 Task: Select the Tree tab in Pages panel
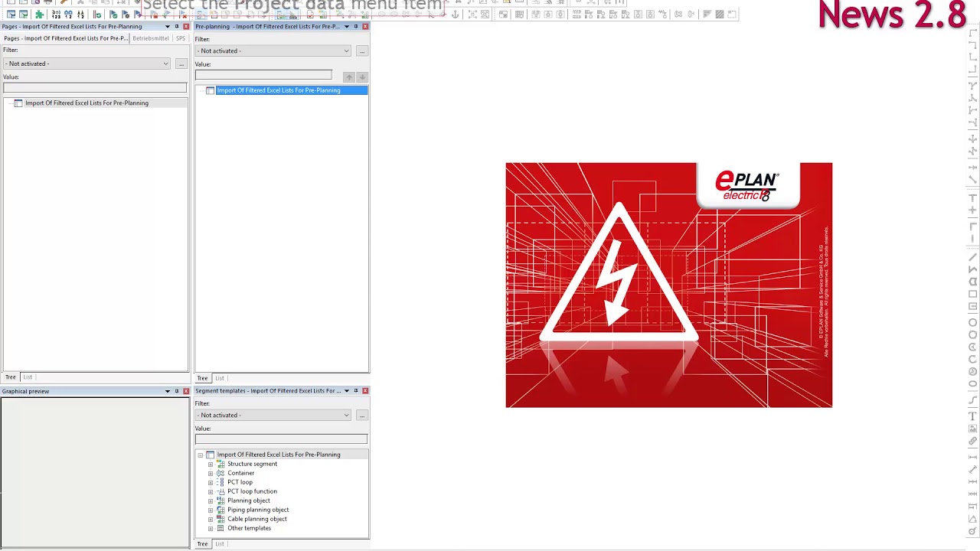tap(11, 377)
